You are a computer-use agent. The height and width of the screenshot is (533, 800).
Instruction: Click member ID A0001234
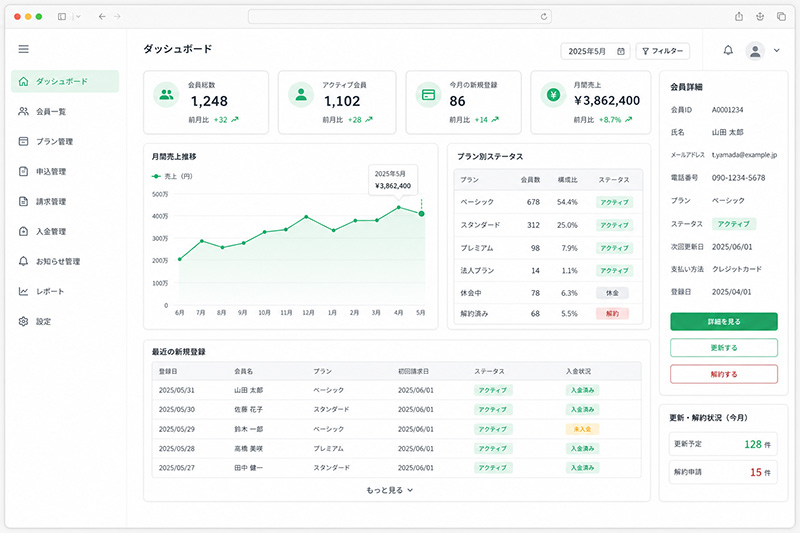point(728,110)
